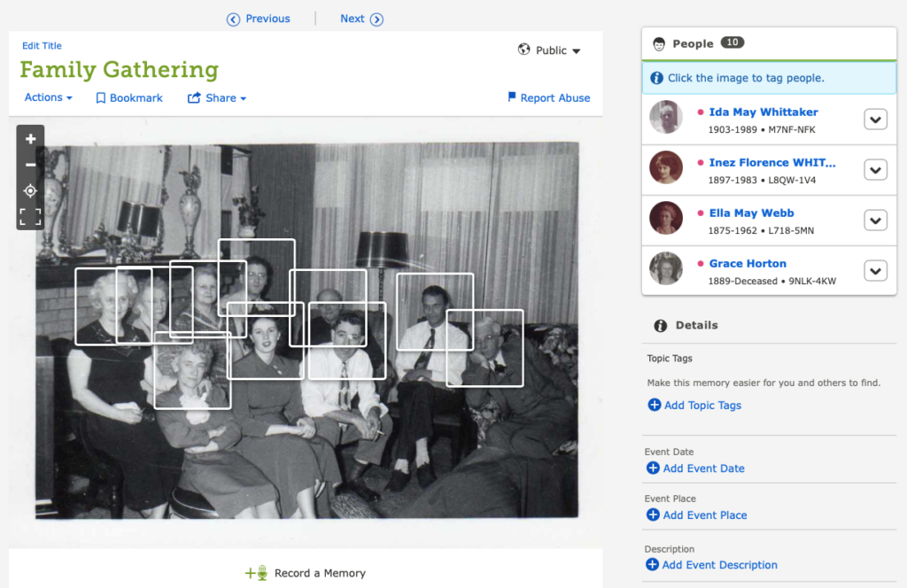Zoom in with the plus icon
This screenshot has width=907, height=588.
tap(31, 139)
